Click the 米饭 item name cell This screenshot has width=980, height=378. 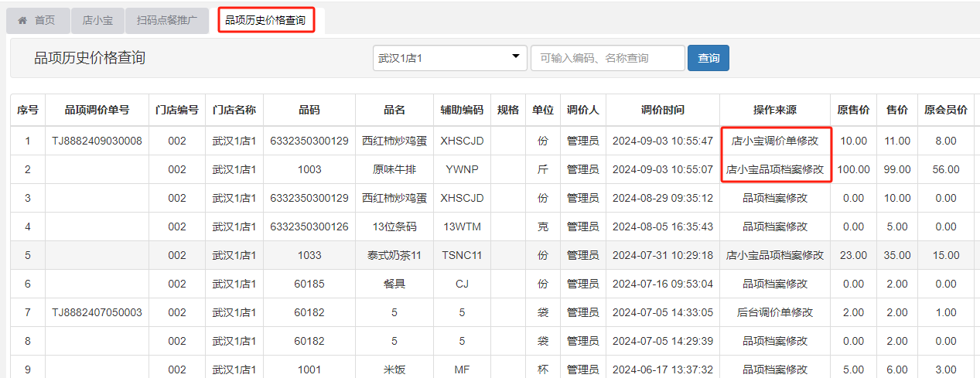(394, 369)
